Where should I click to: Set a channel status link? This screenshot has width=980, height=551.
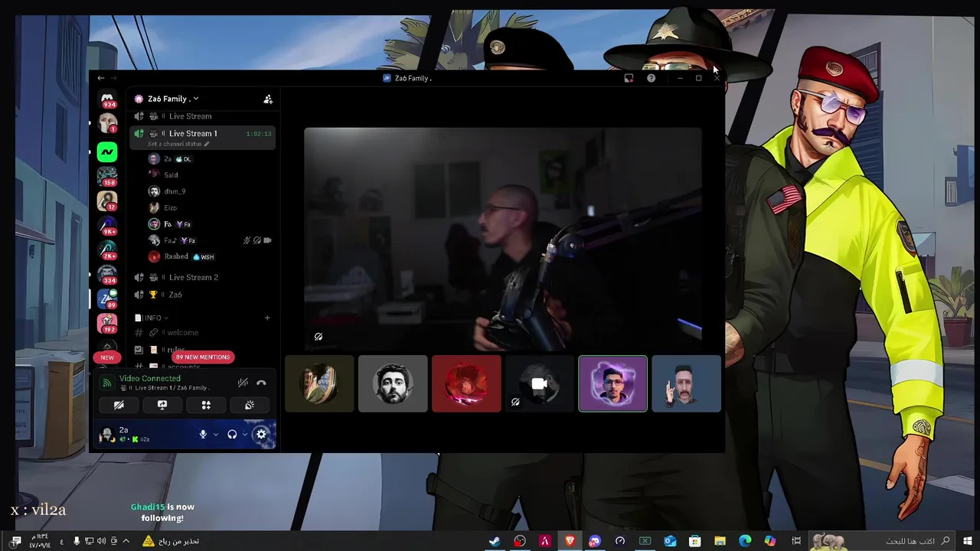(178, 144)
